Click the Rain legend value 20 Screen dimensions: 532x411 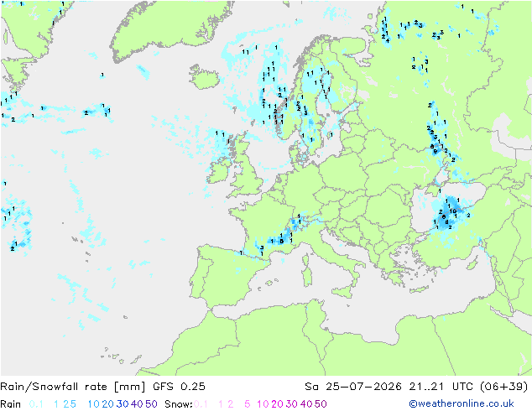[108, 404]
